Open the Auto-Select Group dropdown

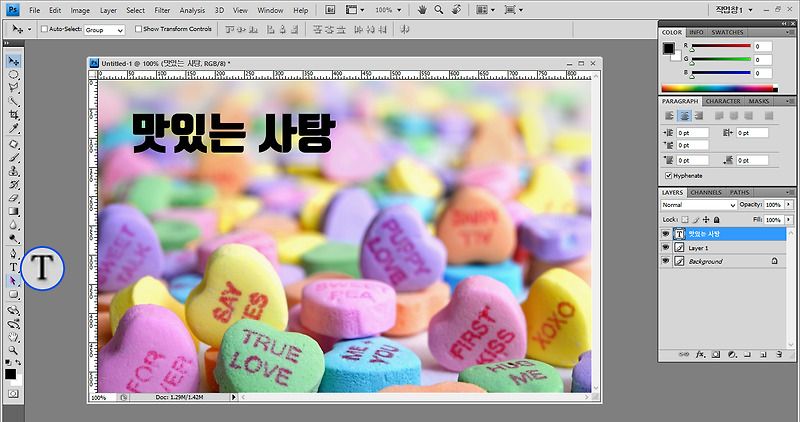(x=103, y=30)
